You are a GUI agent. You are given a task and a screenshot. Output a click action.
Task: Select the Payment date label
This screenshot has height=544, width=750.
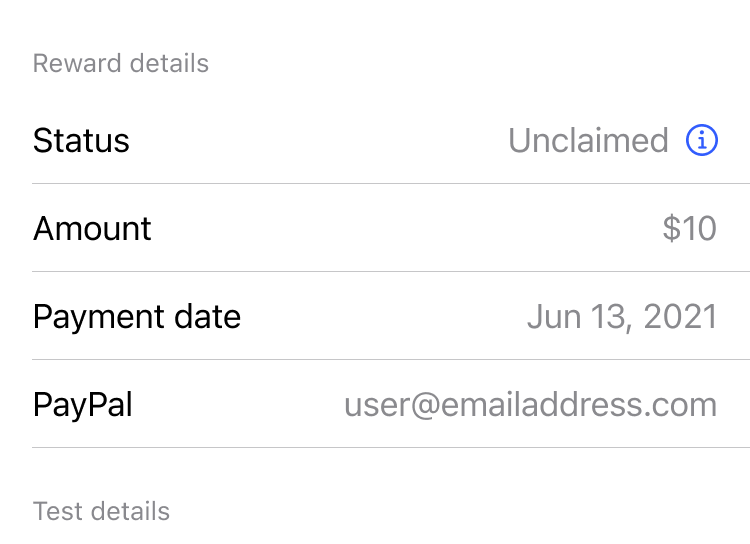[x=137, y=317]
